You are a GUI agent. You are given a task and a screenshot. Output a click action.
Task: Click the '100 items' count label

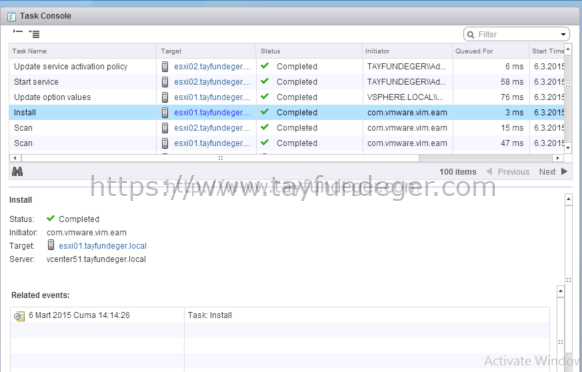tap(458, 172)
